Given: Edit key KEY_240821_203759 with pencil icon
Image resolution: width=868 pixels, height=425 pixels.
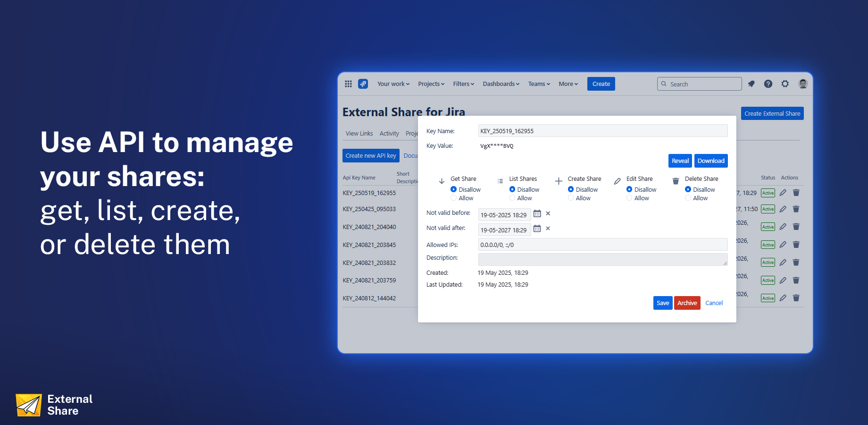Looking at the screenshot, I should click(783, 280).
